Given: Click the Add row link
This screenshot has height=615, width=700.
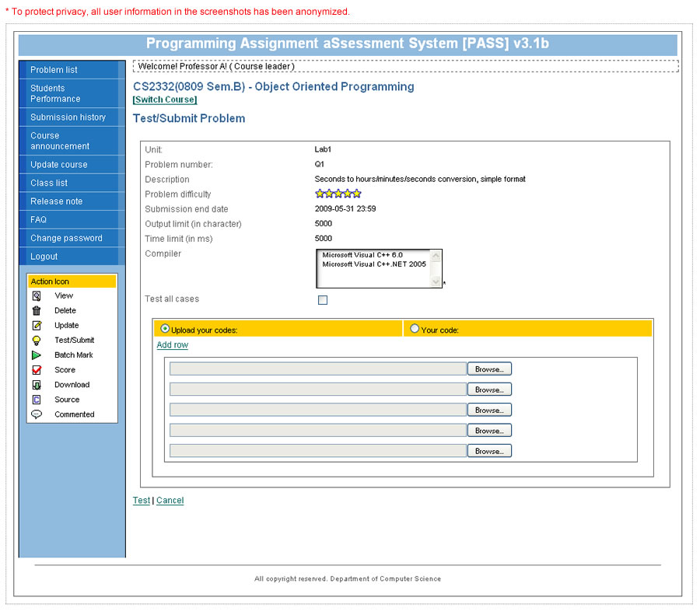Looking at the screenshot, I should coord(173,345).
